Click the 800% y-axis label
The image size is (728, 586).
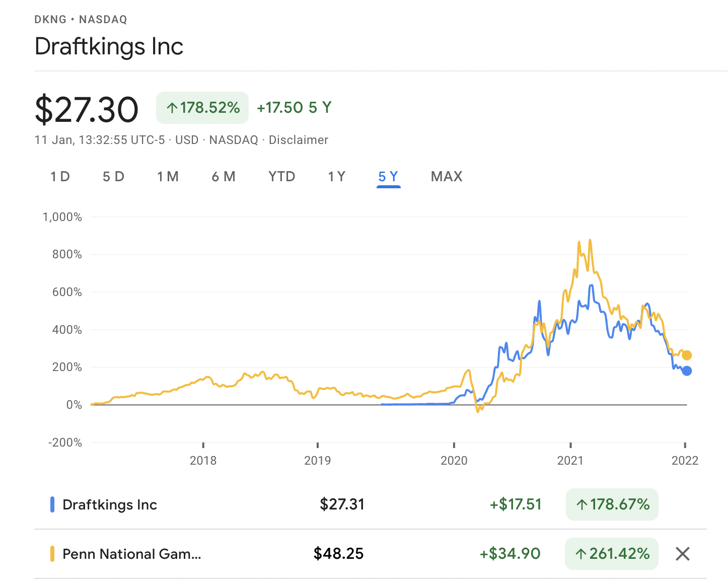click(x=67, y=254)
